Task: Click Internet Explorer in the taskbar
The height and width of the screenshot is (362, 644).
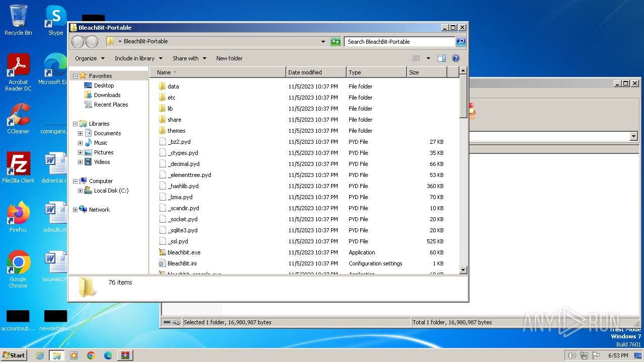Action: click(40, 355)
